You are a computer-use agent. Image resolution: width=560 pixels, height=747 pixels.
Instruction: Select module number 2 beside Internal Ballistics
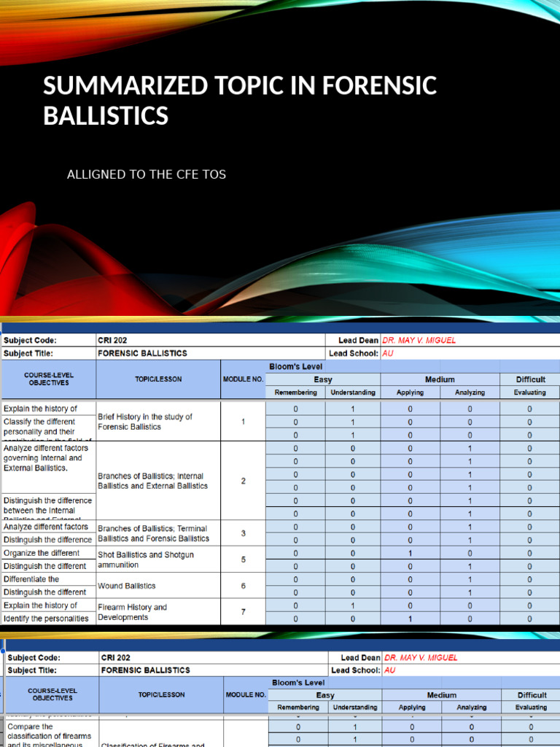(x=243, y=481)
